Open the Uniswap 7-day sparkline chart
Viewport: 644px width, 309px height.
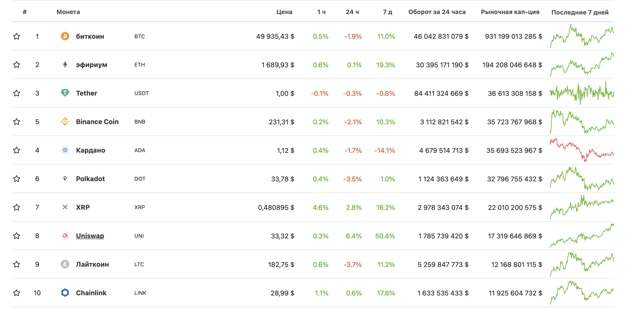(582, 236)
